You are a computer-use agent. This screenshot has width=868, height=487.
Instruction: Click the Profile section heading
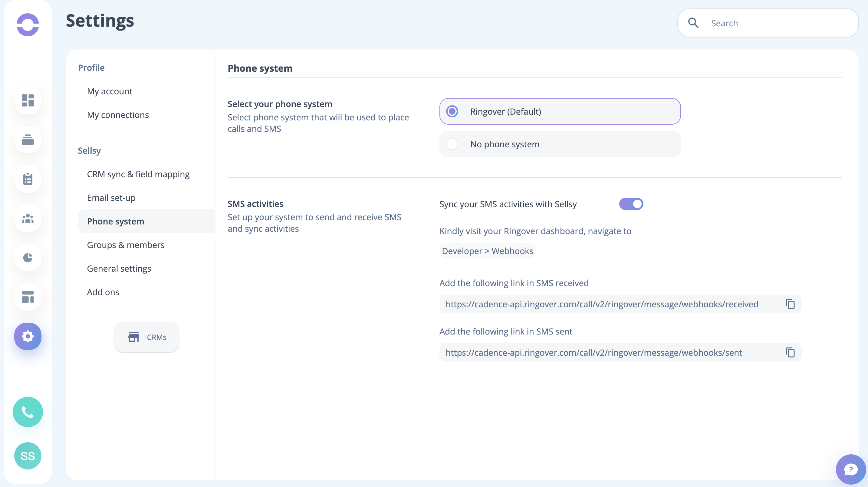coord(91,68)
